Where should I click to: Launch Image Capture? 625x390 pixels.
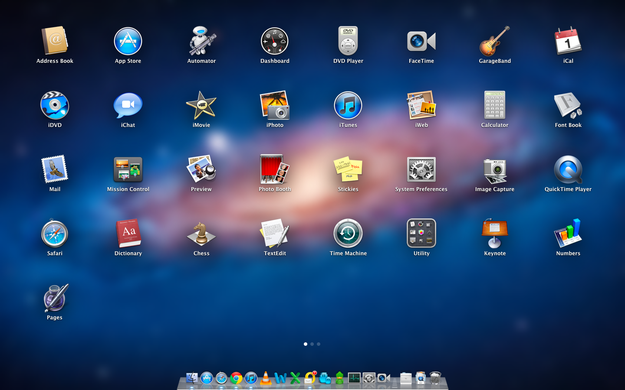tap(495, 170)
